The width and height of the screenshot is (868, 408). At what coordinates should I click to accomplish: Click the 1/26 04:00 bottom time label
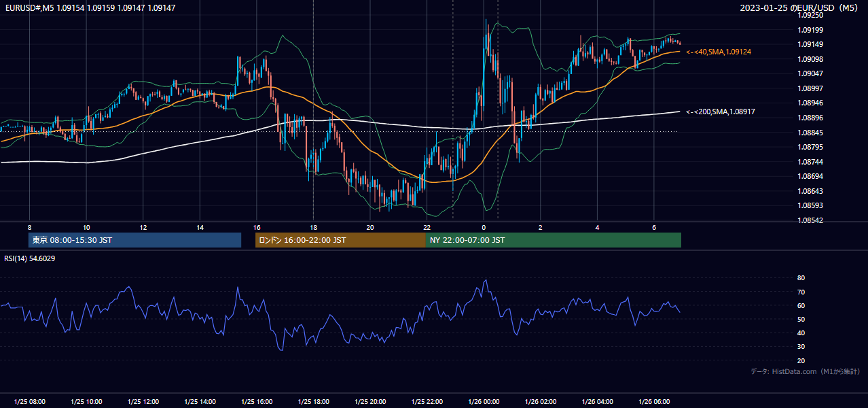tap(597, 402)
